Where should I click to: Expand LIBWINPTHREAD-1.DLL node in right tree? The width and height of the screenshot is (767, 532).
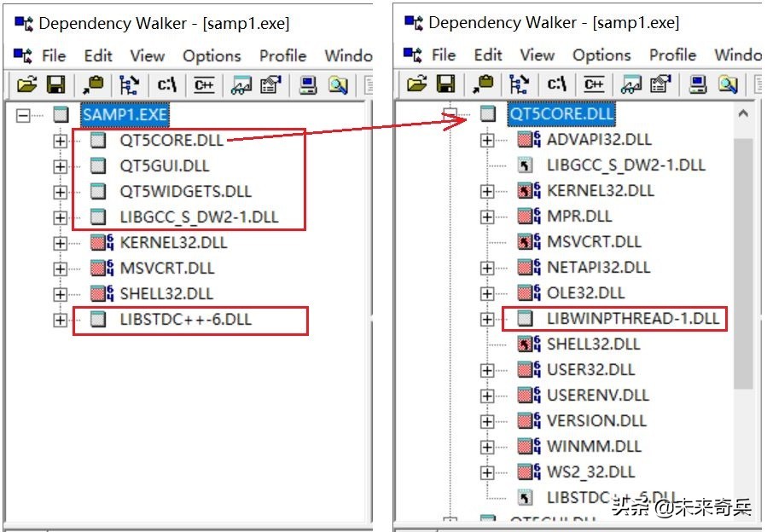coord(486,320)
